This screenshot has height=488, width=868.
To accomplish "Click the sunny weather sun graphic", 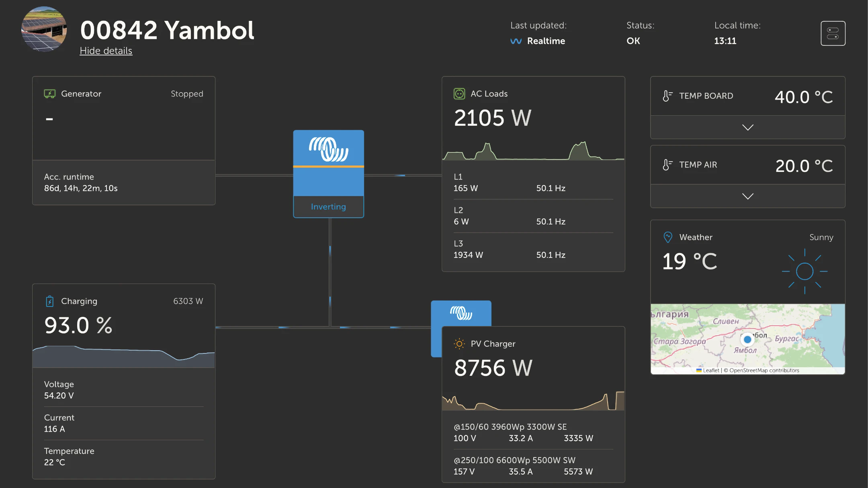I will click(805, 272).
